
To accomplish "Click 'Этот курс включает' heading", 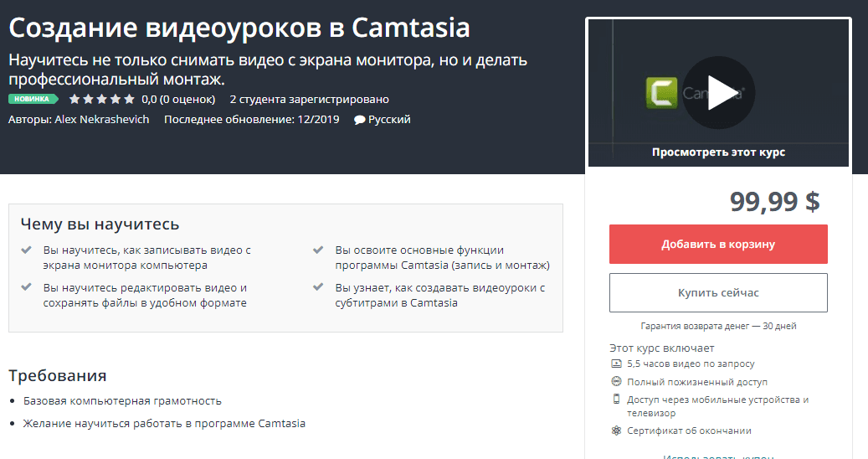I will [661, 348].
